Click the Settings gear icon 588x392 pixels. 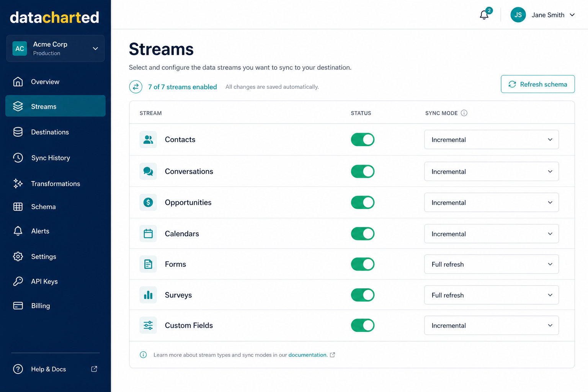coord(18,256)
